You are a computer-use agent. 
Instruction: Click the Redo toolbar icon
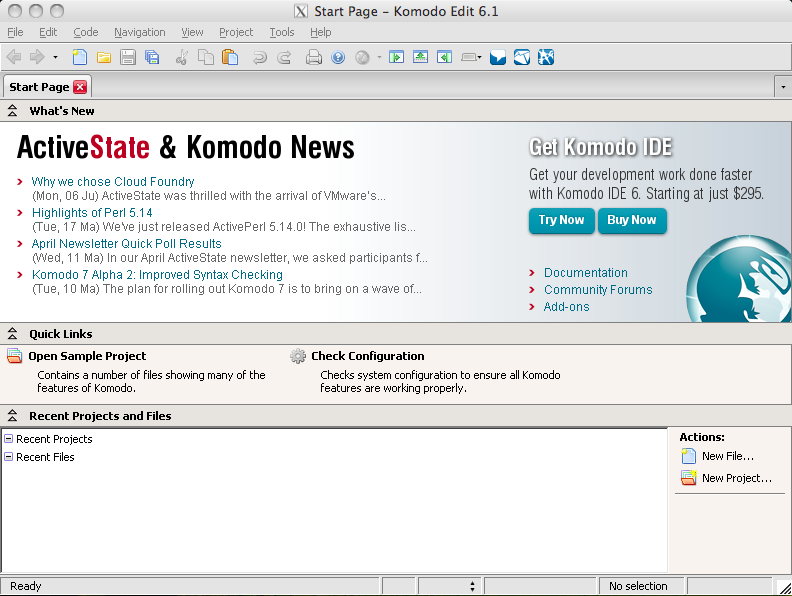tap(284, 58)
